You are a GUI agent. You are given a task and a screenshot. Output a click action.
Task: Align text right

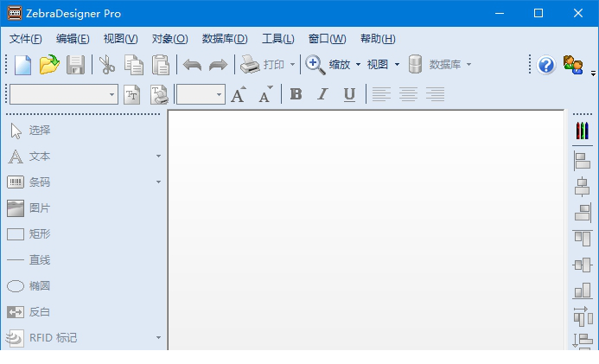point(435,94)
